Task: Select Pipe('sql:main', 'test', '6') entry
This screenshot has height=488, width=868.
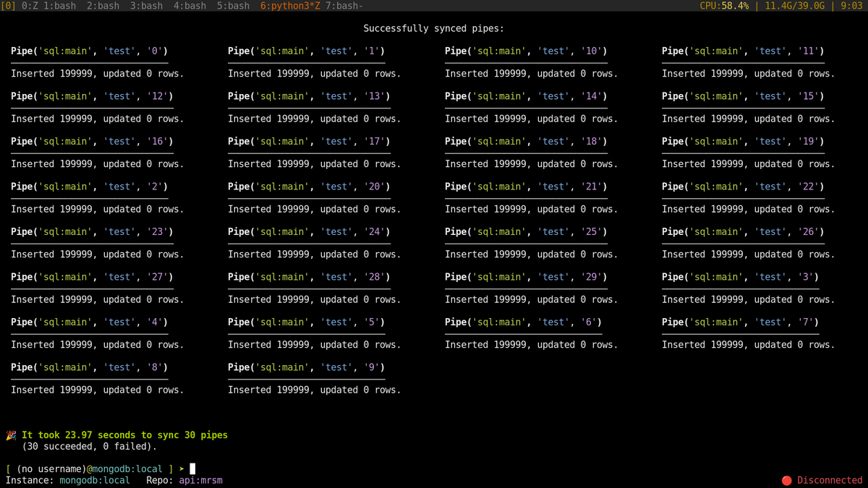Action: (523, 322)
